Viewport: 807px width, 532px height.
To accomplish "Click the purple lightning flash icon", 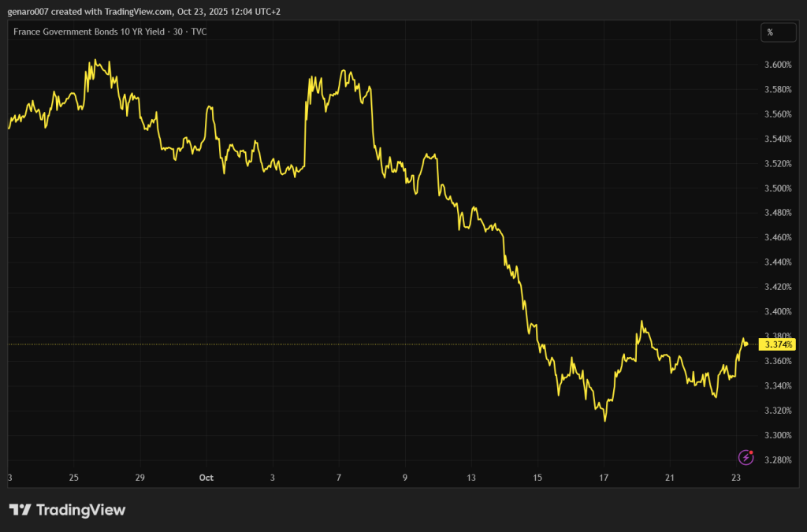I will (x=746, y=457).
